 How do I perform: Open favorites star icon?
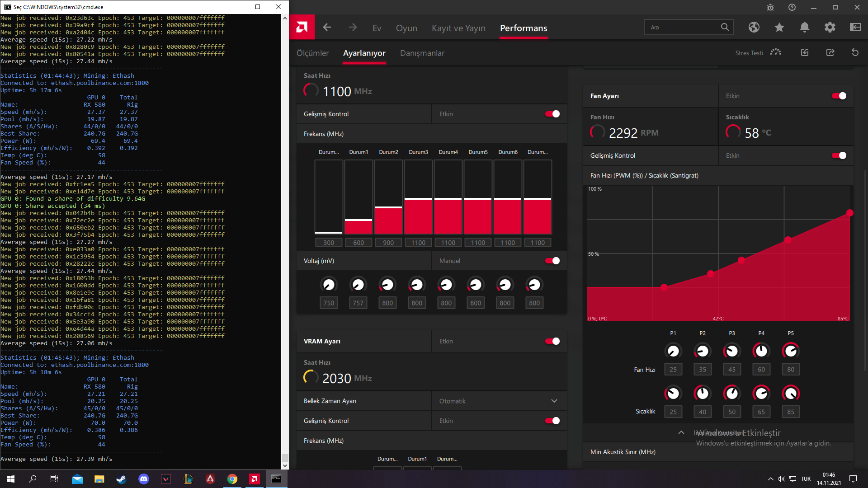coord(779,28)
